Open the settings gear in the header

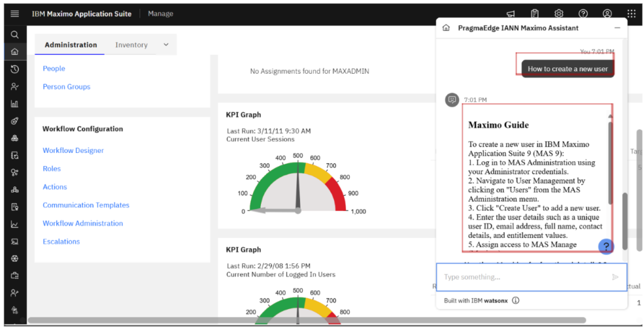558,14
